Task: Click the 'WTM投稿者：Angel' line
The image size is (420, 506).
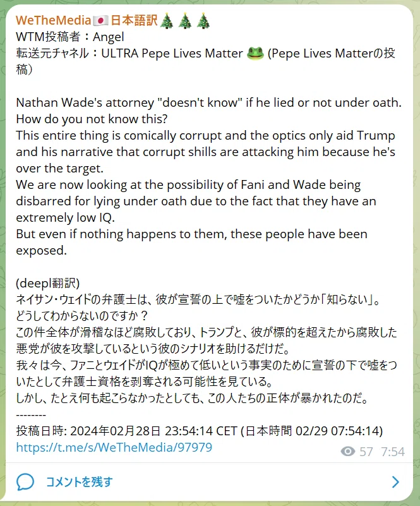Action: pos(70,37)
